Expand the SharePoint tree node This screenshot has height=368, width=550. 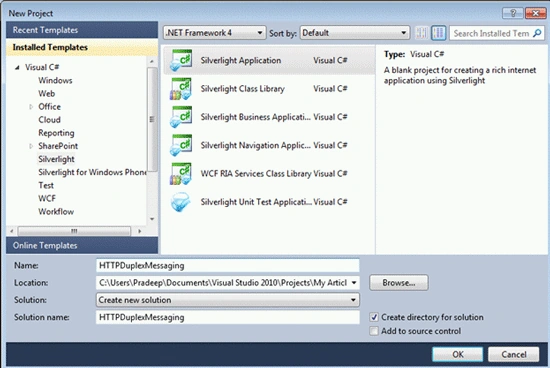point(31,146)
